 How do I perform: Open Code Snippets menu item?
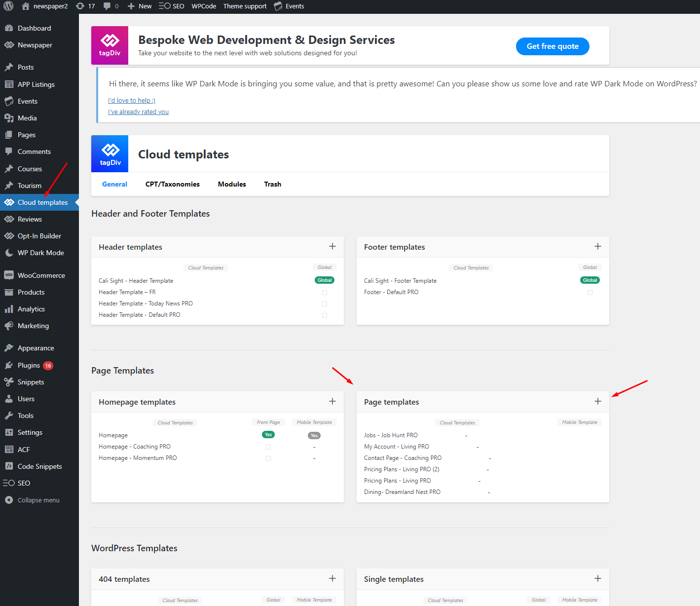39,466
